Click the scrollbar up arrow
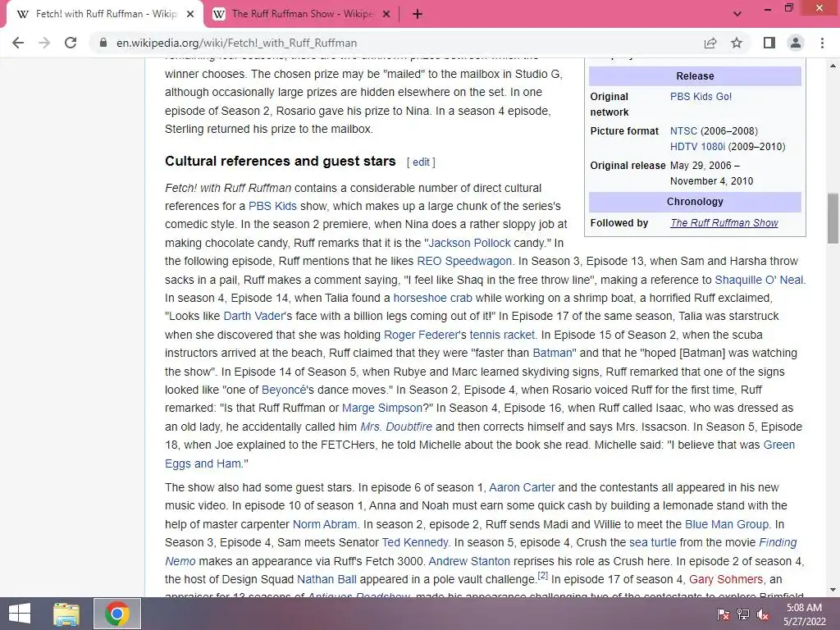Image resolution: width=840 pixels, height=630 pixels. pos(833,66)
